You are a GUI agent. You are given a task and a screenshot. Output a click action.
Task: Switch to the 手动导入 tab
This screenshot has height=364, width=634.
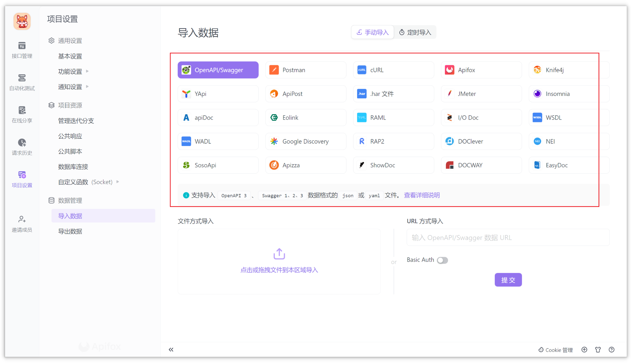point(373,32)
